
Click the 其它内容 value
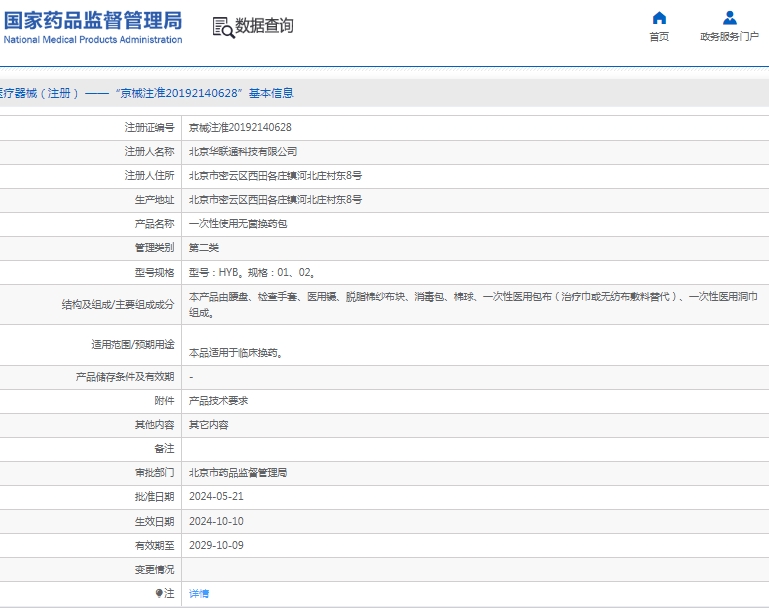point(208,425)
